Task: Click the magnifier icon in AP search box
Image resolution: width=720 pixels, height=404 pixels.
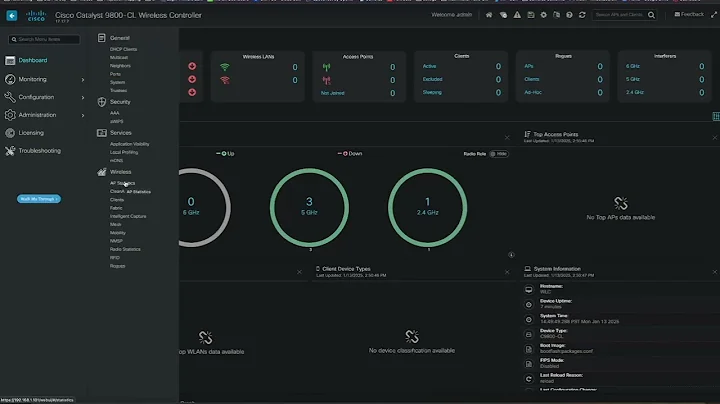Action: [x=651, y=15]
